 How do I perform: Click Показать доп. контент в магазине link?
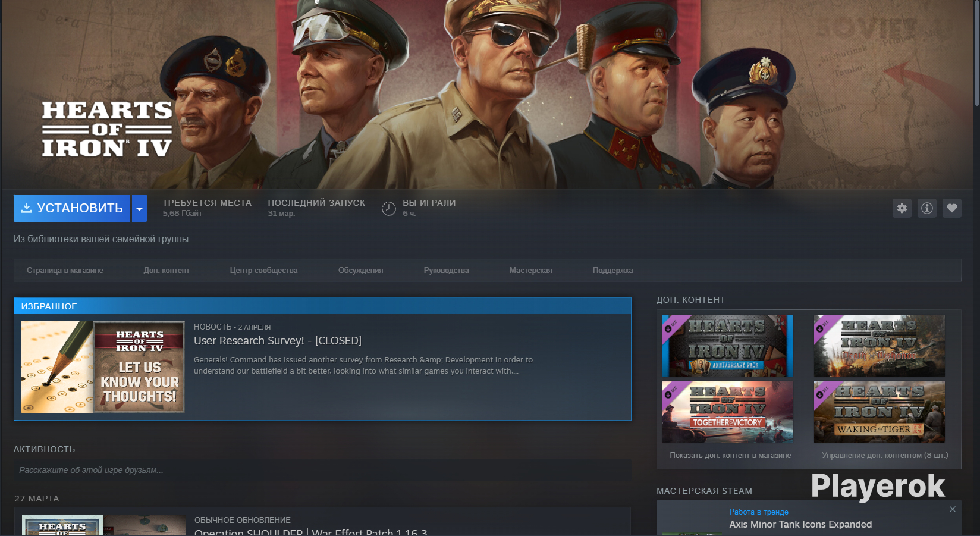[x=730, y=456]
